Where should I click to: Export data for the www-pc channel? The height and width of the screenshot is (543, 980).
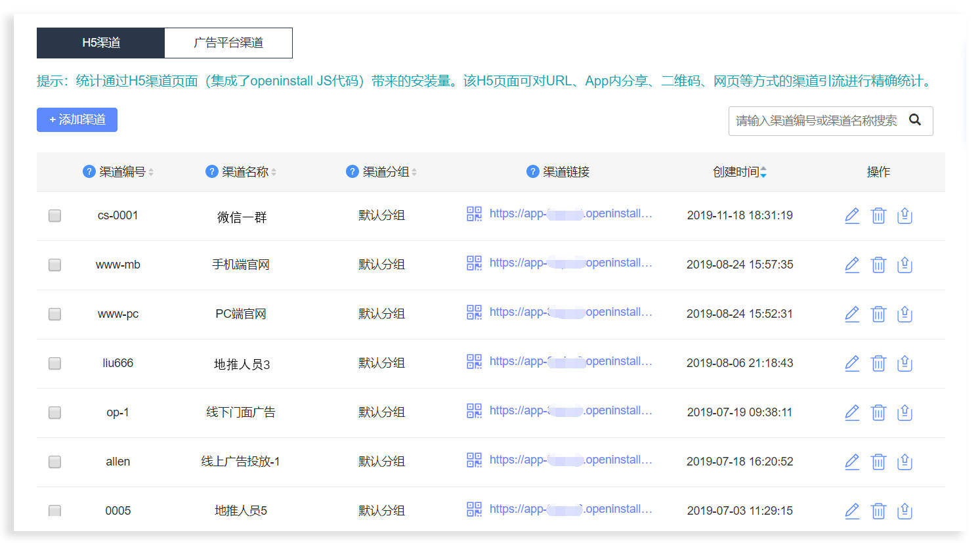(x=905, y=314)
